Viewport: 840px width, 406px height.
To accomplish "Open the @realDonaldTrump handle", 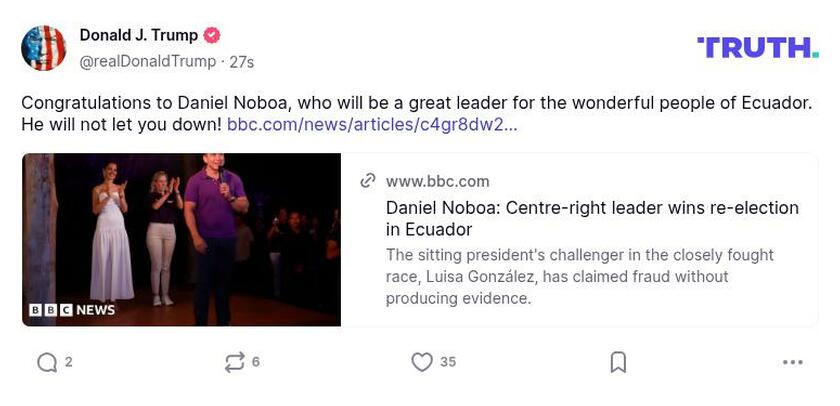I will 148,61.
